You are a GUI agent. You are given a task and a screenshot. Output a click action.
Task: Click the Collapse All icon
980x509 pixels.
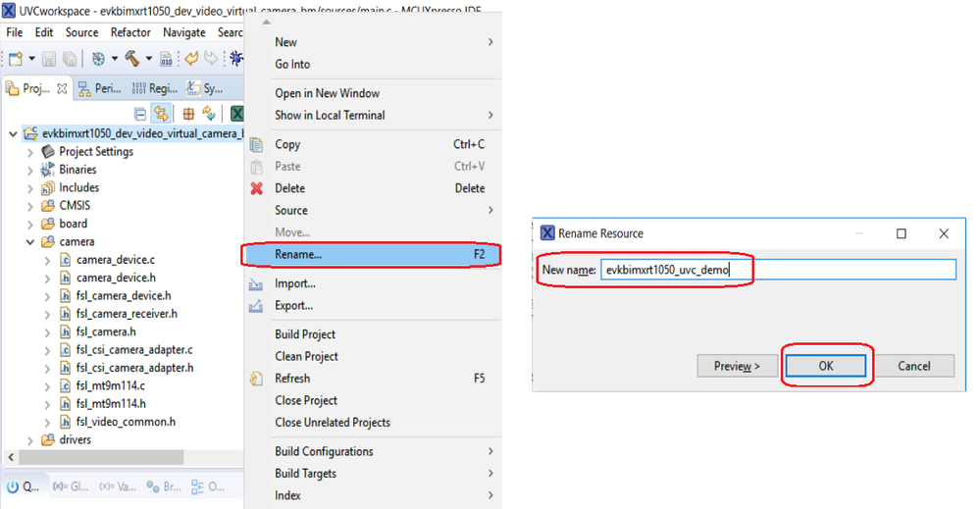(x=140, y=114)
